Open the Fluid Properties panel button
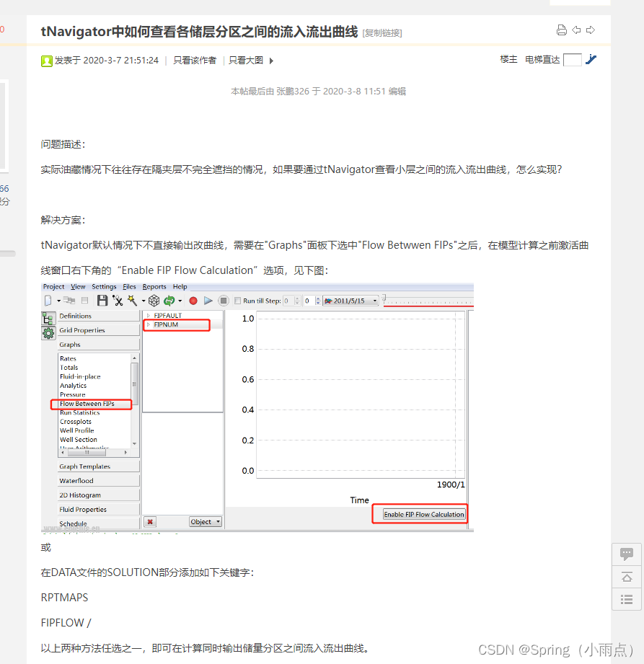The width and height of the screenshot is (644, 664). tap(98, 510)
